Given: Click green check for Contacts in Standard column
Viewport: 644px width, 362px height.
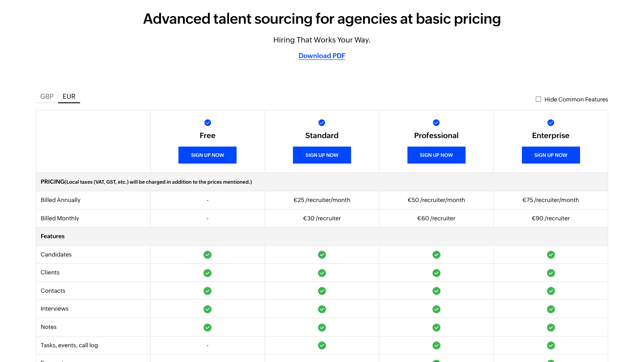Looking at the screenshot, I should (x=322, y=291).
